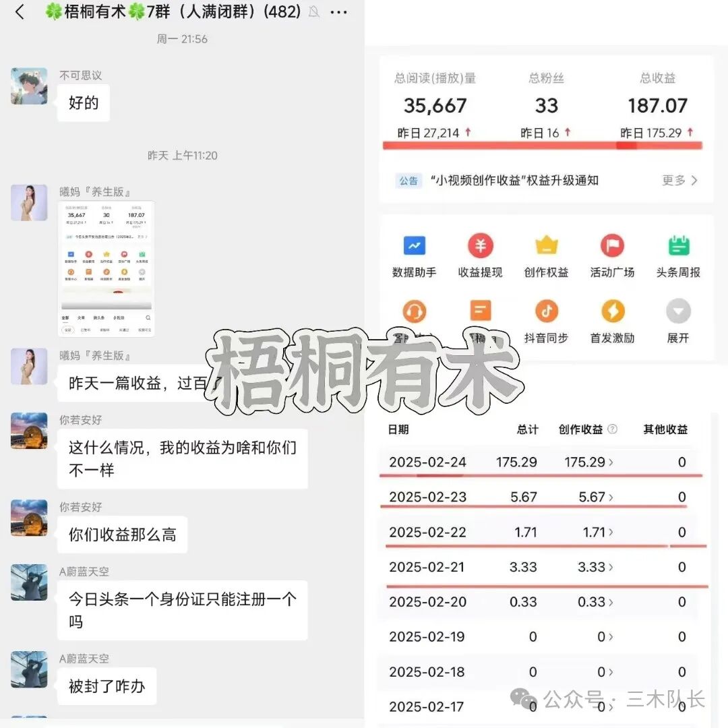Open the 创作权益 creator rights panel
This screenshot has width=728, height=728.
[546, 254]
